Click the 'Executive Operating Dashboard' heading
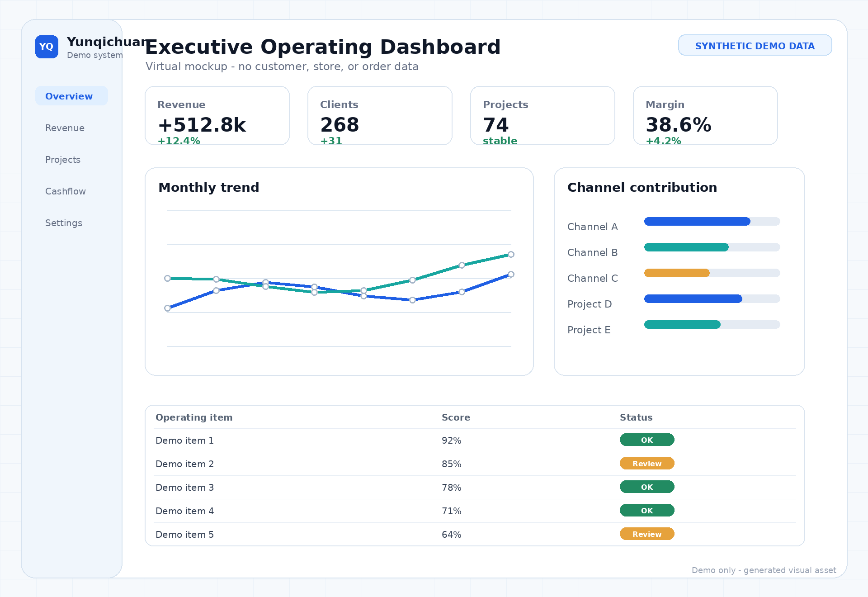Image resolution: width=868 pixels, height=597 pixels. coord(323,47)
